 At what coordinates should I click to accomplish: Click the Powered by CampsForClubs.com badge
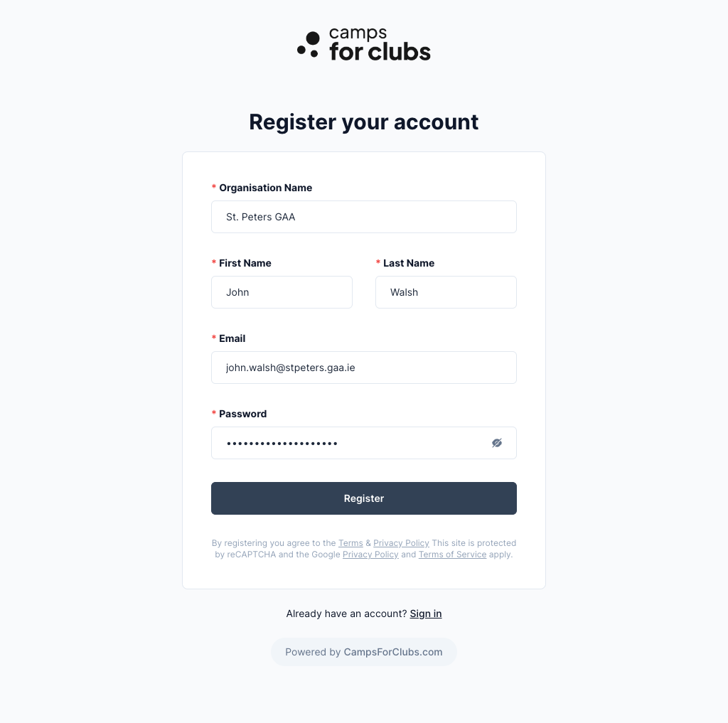pyautogui.click(x=364, y=652)
